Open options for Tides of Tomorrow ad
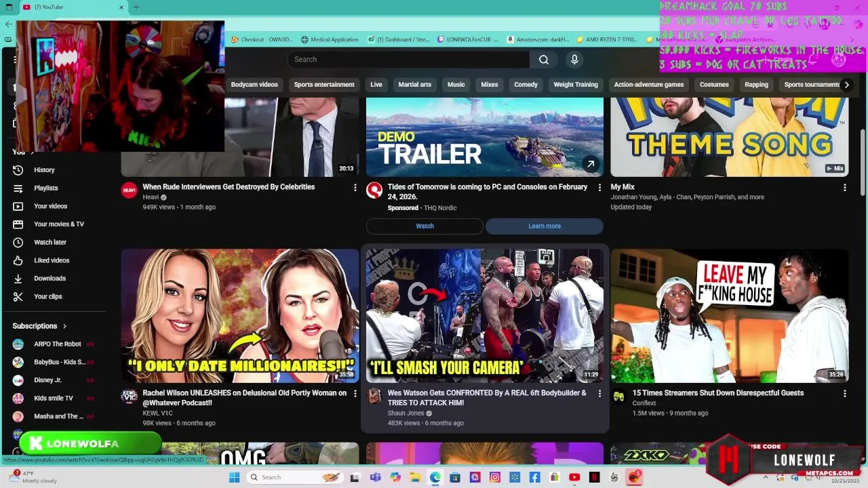 599,188
